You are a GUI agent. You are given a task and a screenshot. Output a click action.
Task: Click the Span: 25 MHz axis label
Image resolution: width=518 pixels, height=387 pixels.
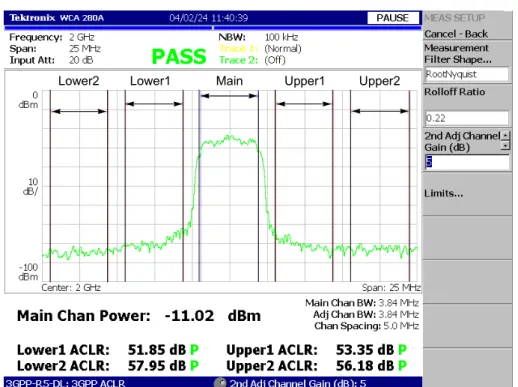click(x=391, y=287)
